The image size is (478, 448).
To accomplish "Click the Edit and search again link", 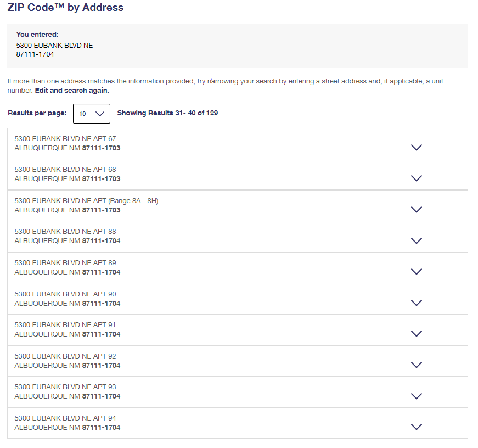I will click(x=72, y=91).
